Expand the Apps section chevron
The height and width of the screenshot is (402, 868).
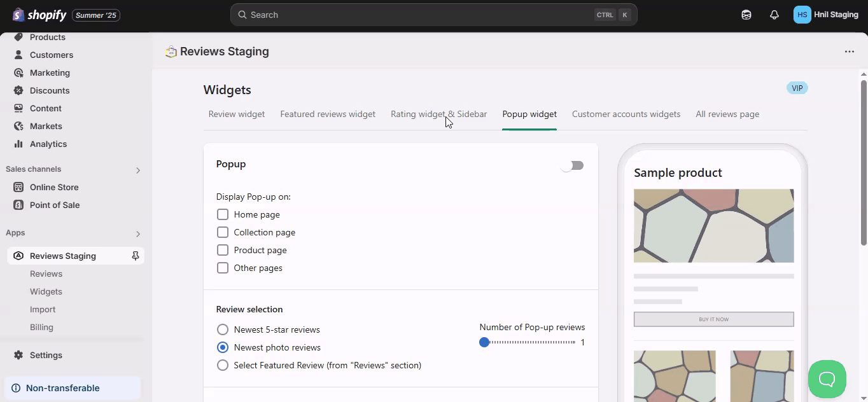click(138, 233)
